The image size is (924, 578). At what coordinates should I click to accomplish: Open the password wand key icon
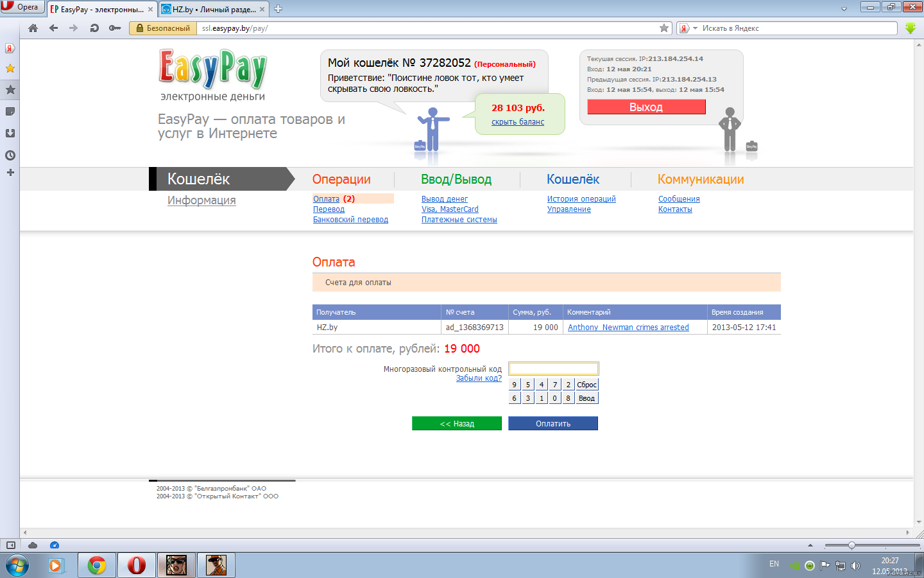[115, 28]
